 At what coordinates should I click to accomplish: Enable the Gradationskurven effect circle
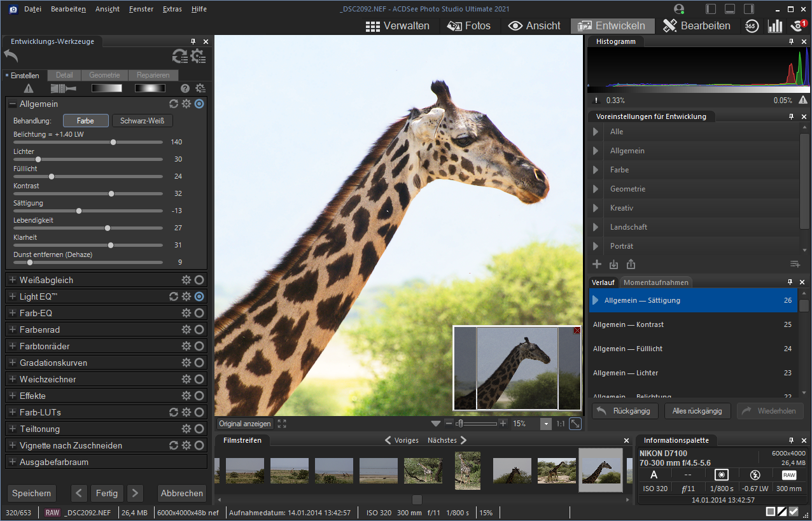pos(199,363)
